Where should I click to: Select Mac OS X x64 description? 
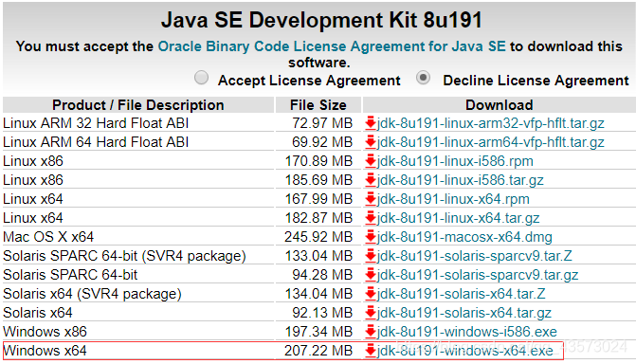(48, 237)
